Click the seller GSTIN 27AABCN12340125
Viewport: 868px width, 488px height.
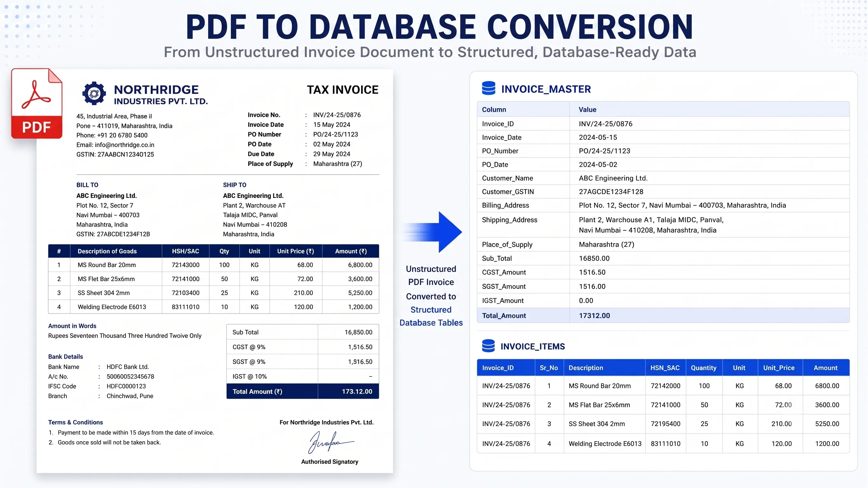125,155
